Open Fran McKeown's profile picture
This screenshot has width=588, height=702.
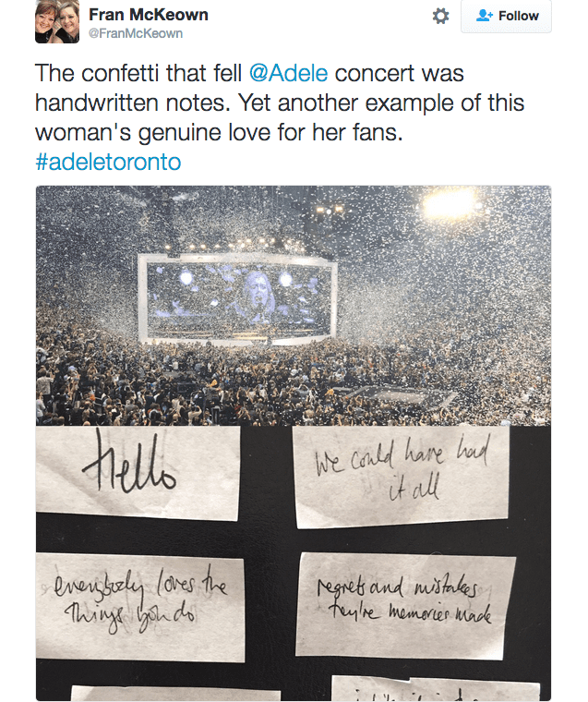coord(57,22)
